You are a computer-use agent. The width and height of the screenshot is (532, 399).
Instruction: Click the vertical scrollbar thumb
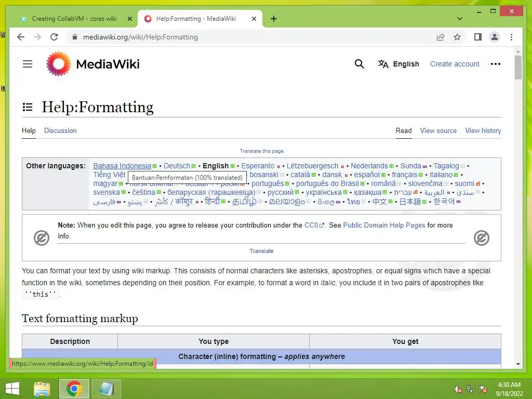click(518, 67)
